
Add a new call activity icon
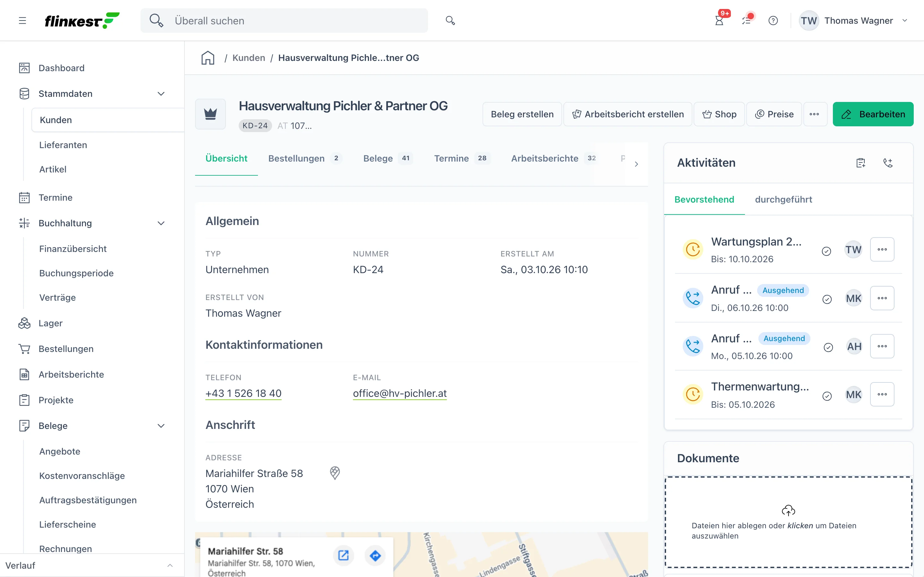[888, 163]
